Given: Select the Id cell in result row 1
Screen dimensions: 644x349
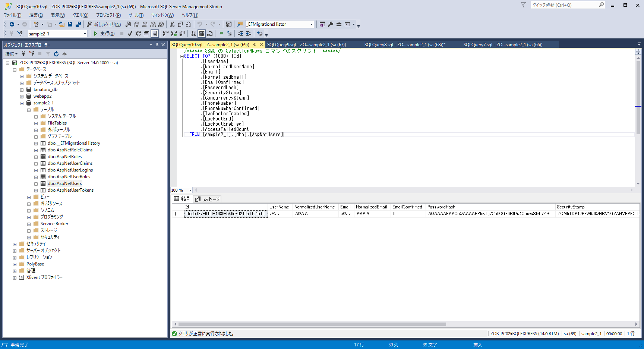Looking at the screenshot, I should tap(226, 214).
